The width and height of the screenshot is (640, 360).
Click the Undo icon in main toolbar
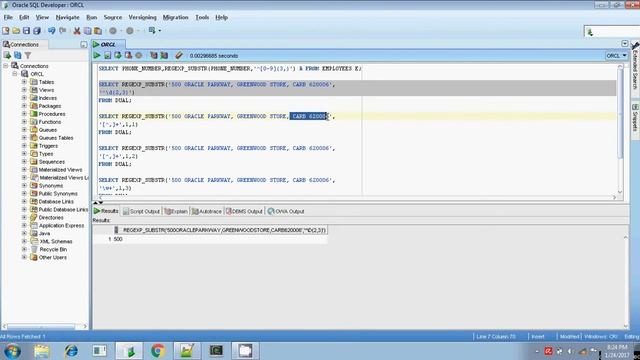coord(51,31)
